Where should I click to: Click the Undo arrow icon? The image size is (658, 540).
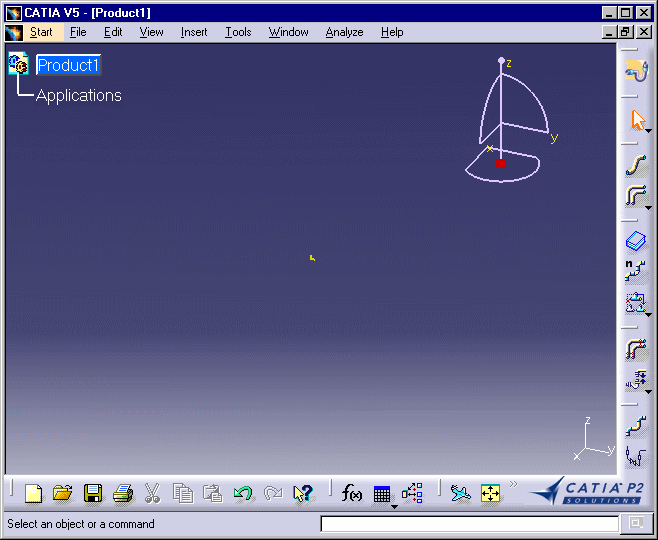(x=242, y=493)
